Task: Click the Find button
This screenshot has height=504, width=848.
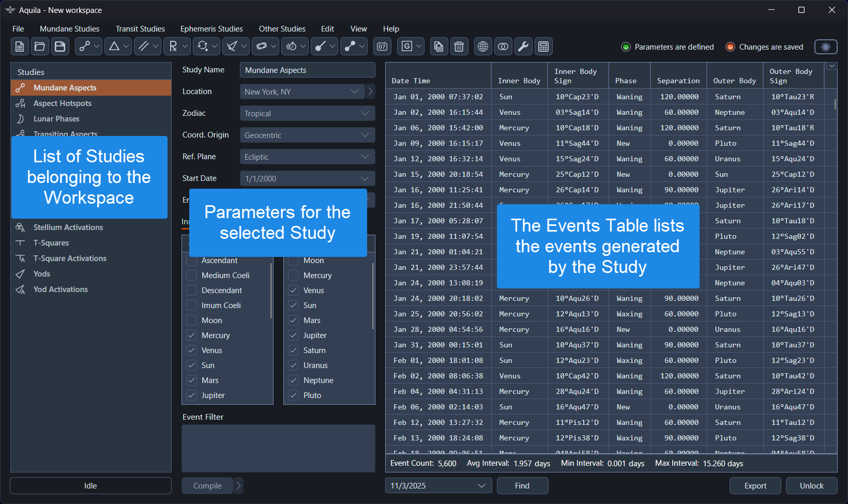Action: pyautogui.click(x=522, y=486)
